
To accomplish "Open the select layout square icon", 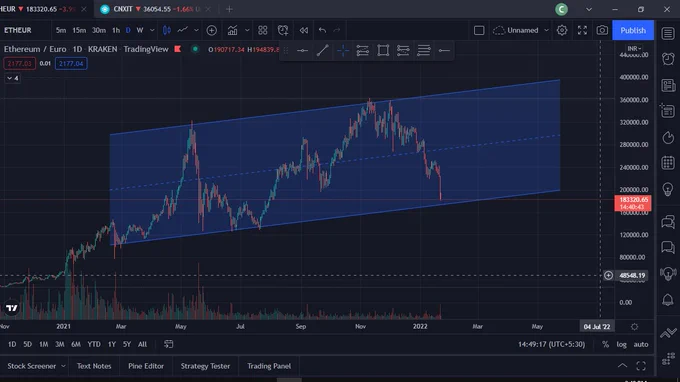I will coord(479,30).
